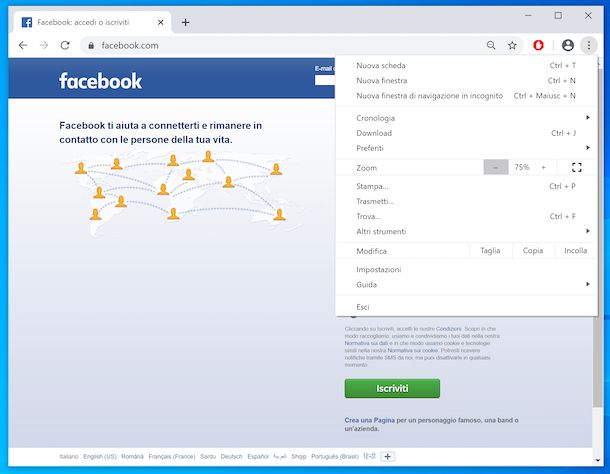The image size is (610, 474).
Task: Click the red Opera extension icon
Action: point(539,45)
